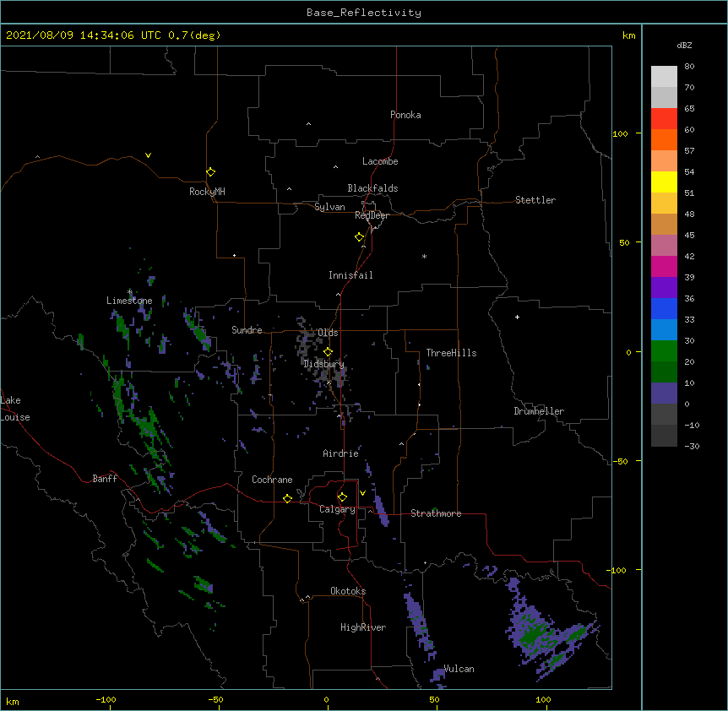
Task: Click the Drumheller label
Action: 539,411
